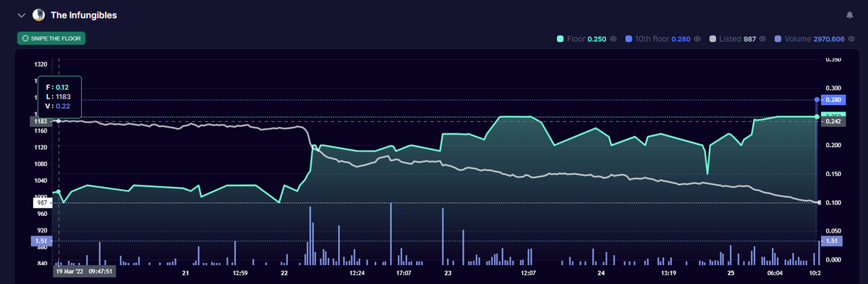This screenshot has width=868, height=284.
Task: Select the 1080 label on left axis
Action: (x=41, y=164)
